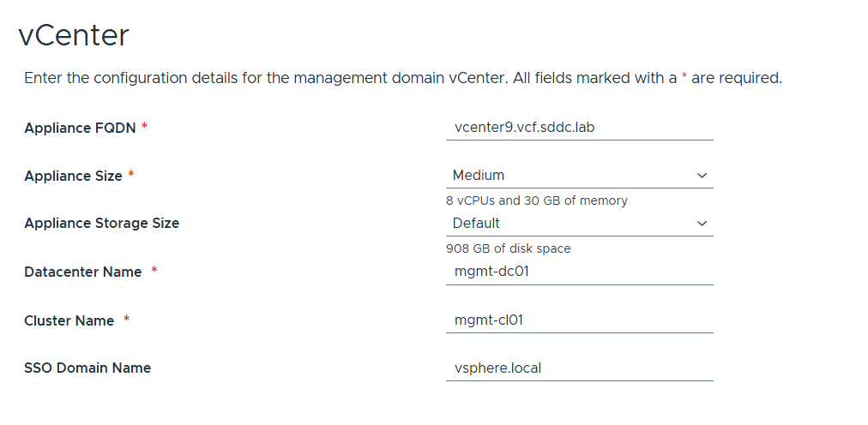Click the Datacenter Name label

click(x=82, y=272)
